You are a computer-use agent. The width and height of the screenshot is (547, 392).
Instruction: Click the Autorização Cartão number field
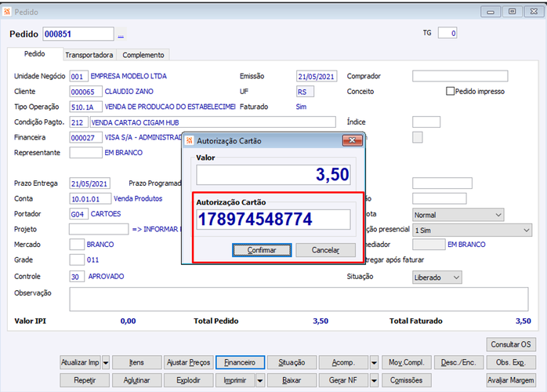(273, 220)
